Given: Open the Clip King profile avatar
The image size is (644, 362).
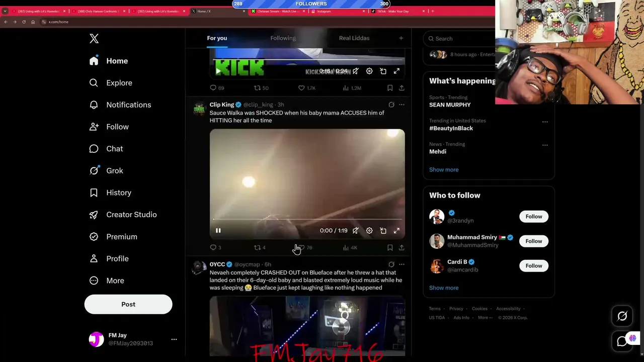Looking at the screenshot, I should tap(199, 108).
